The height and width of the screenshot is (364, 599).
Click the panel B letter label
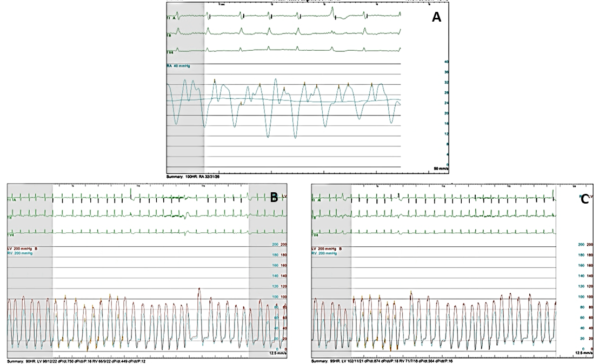pos(274,198)
